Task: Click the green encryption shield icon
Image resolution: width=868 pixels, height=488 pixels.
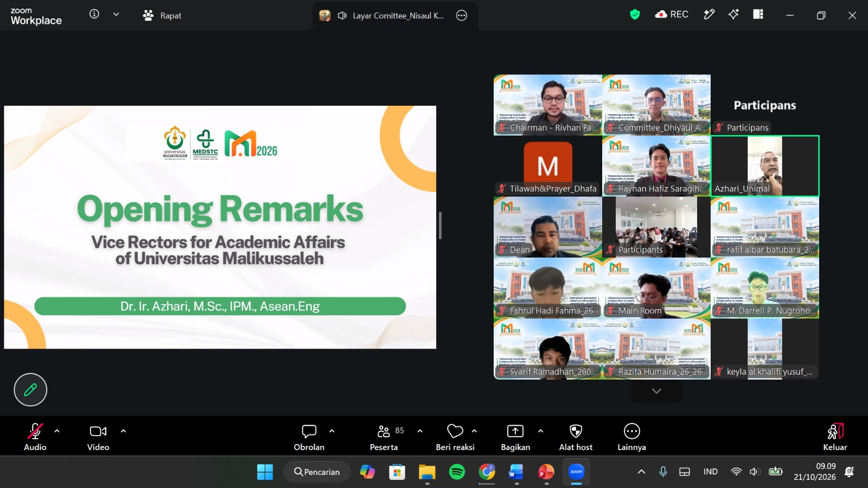Action: pyautogui.click(x=635, y=15)
